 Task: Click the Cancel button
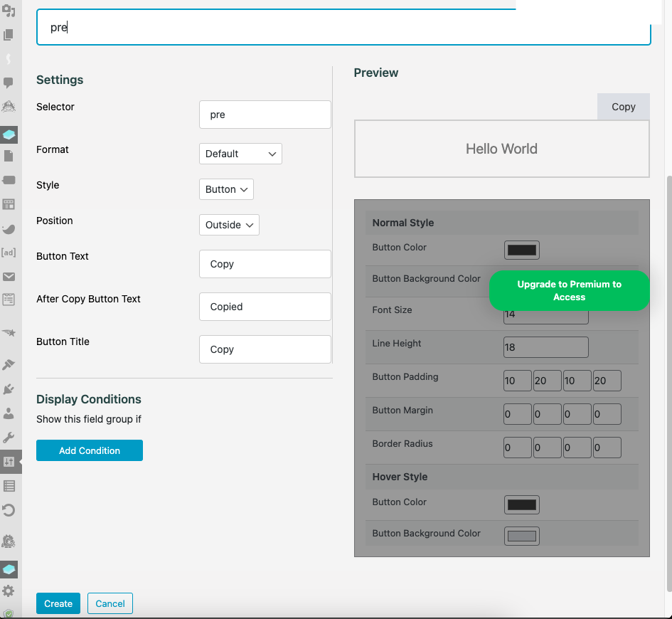pyautogui.click(x=110, y=603)
